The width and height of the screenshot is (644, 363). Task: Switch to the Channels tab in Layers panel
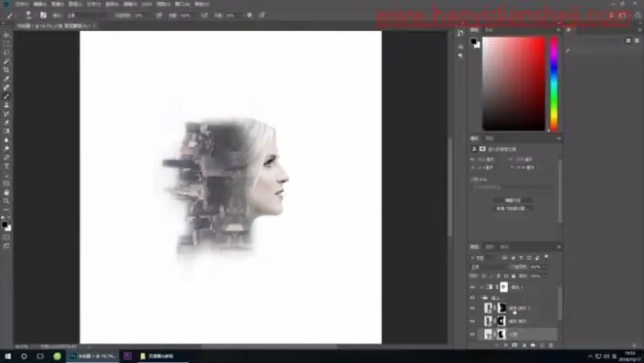pos(489,247)
